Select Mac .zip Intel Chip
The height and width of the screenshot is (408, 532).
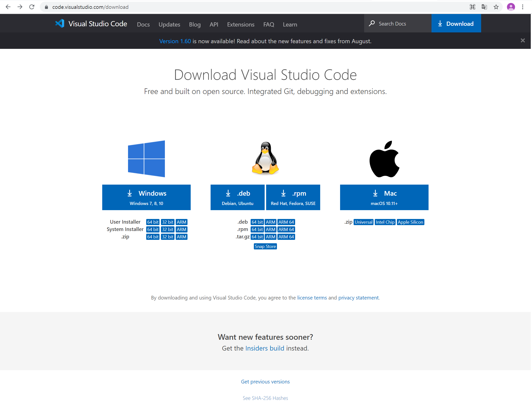[385, 222]
